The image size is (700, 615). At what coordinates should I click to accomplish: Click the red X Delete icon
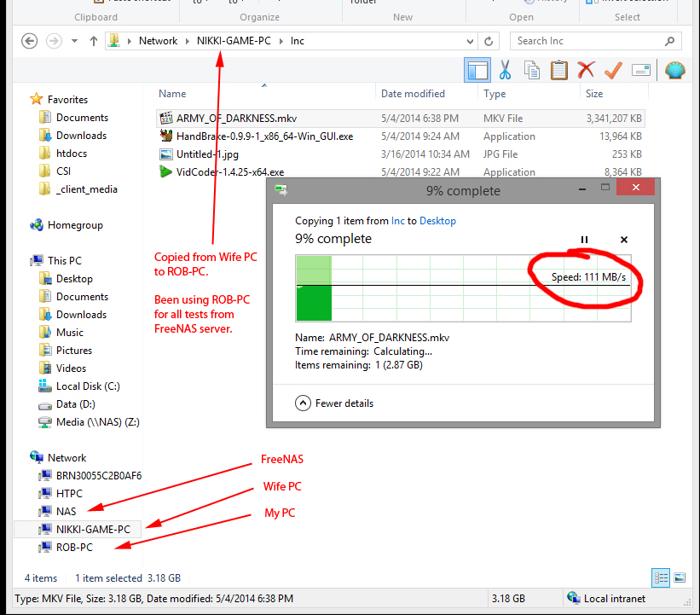(x=586, y=70)
